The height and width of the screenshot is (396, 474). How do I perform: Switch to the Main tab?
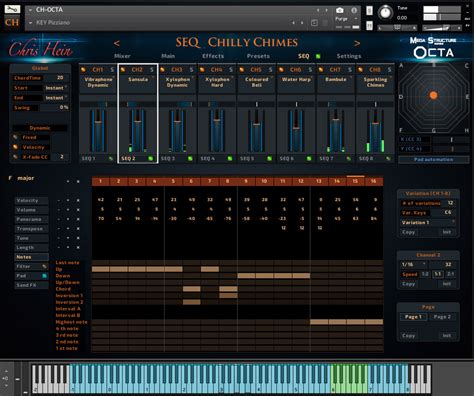point(168,56)
